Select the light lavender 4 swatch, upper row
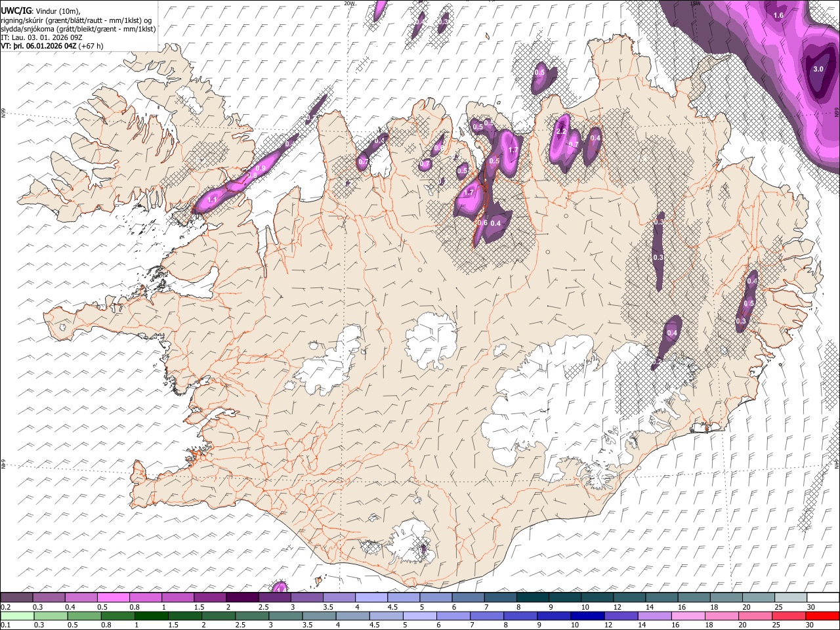This screenshot has width=840, height=630. tap(371, 598)
